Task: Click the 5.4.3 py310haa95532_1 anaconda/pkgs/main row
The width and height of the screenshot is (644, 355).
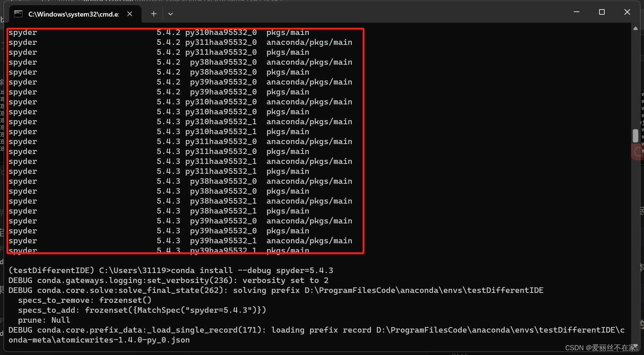Action: point(180,122)
